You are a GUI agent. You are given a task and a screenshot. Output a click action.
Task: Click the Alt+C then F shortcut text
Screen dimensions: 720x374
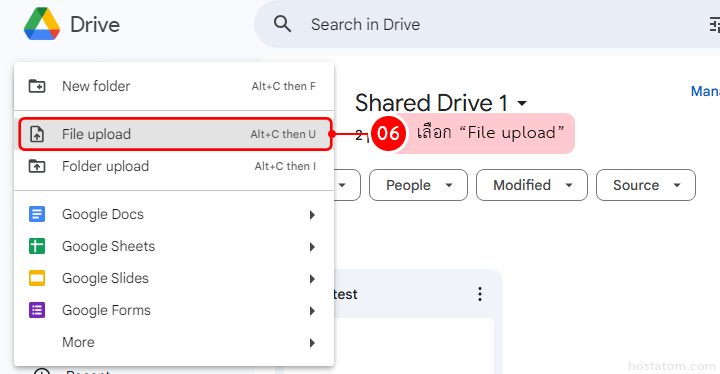tap(283, 86)
